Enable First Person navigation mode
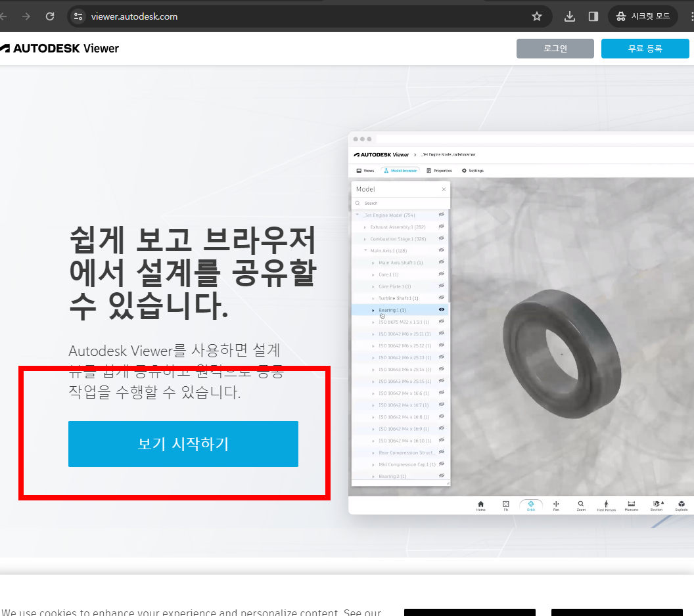 [x=606, y=504]
